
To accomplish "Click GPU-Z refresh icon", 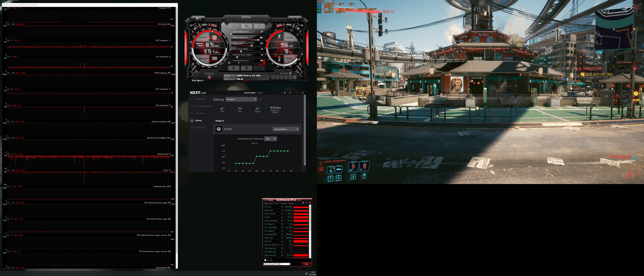I will pos(306,203).
